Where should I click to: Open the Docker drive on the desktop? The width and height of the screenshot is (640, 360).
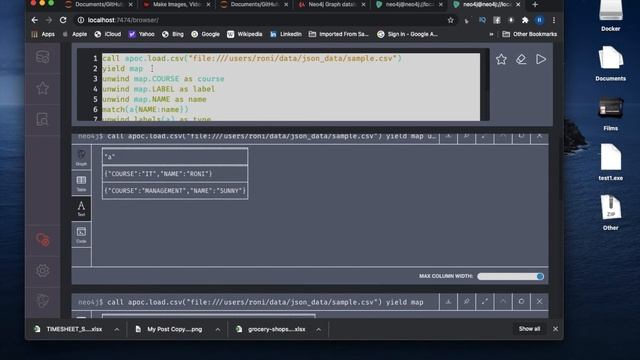coord(611,16)
